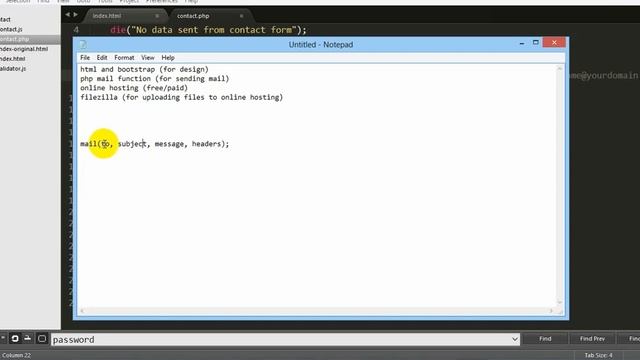Click the Notepad icon in title bar
The image size is (640, 360).
(x=83, y=44)
